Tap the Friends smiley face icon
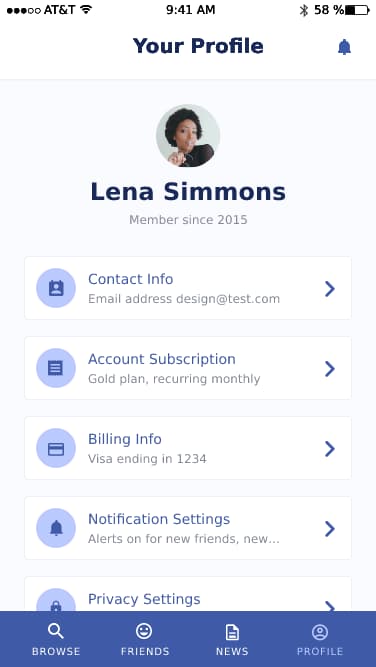 click(144, 631)
